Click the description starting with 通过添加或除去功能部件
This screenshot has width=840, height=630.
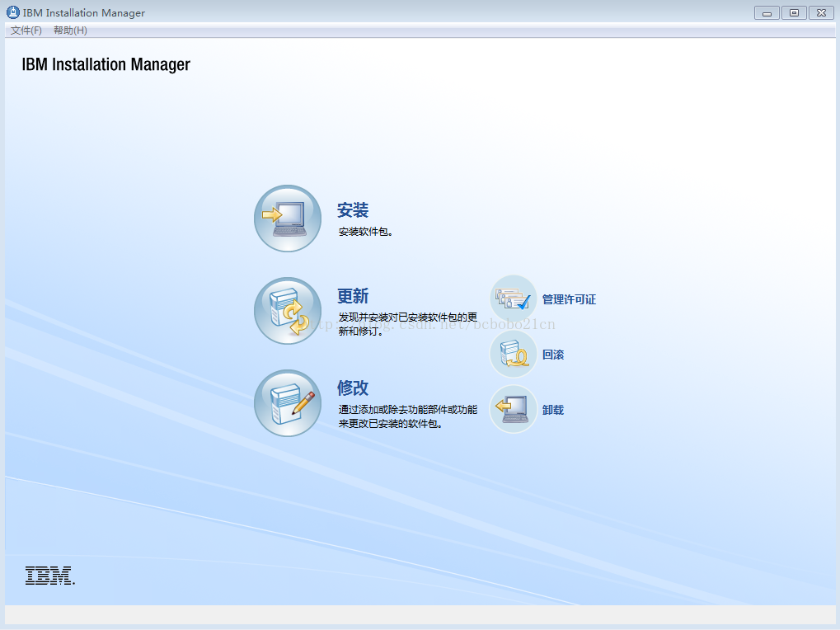click(x=408, y=416)
